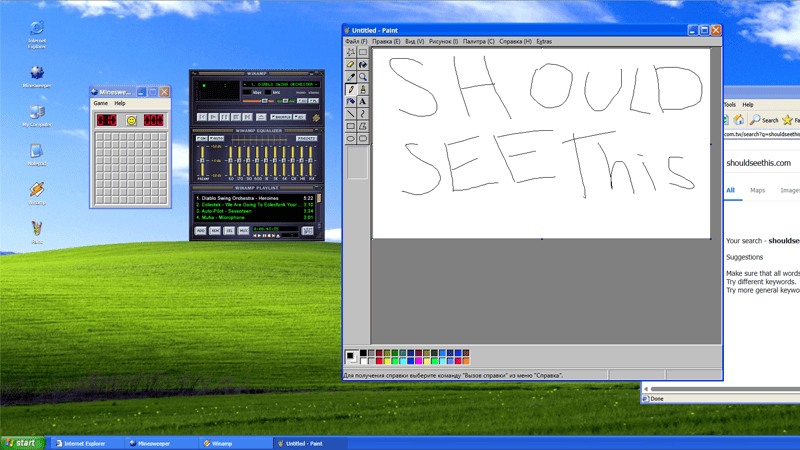Click Winamp Previous Track button
800x450 pixels.
[202, 117]
